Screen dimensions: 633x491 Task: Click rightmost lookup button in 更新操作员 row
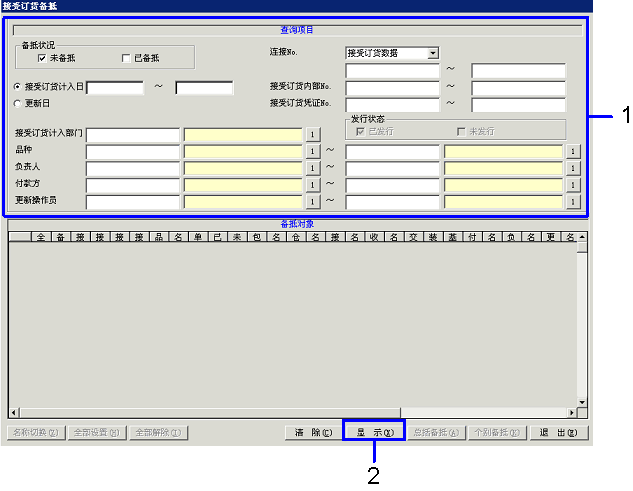(573, 202)
